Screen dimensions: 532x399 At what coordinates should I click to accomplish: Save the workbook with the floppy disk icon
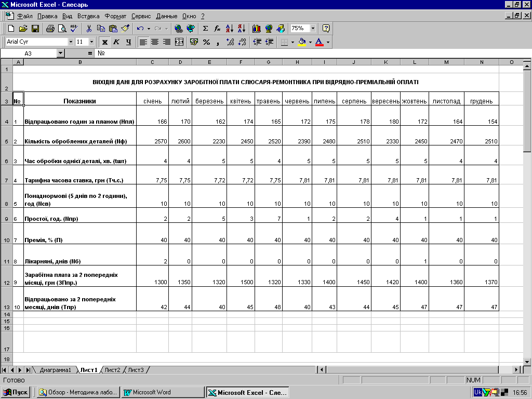tap(35, 29)
